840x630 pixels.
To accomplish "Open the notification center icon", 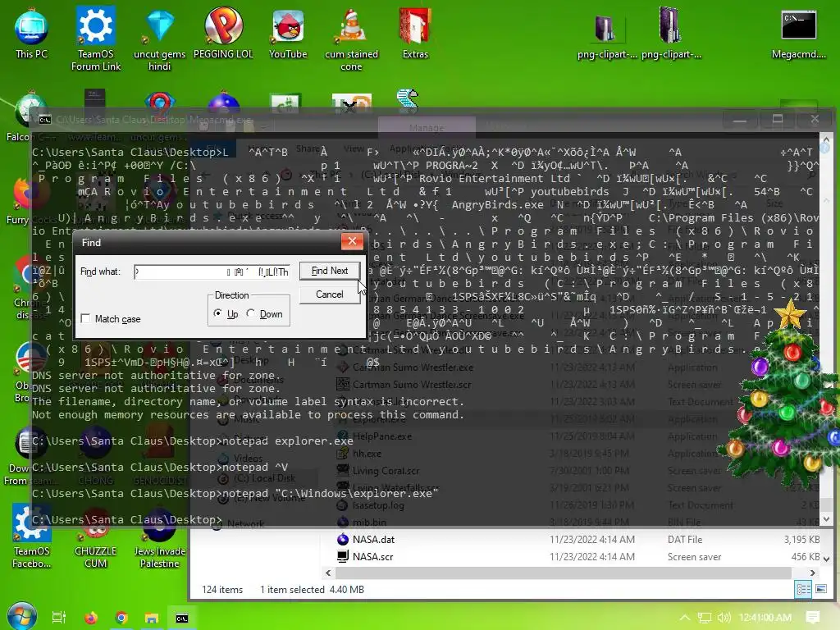I will point(813,618).
